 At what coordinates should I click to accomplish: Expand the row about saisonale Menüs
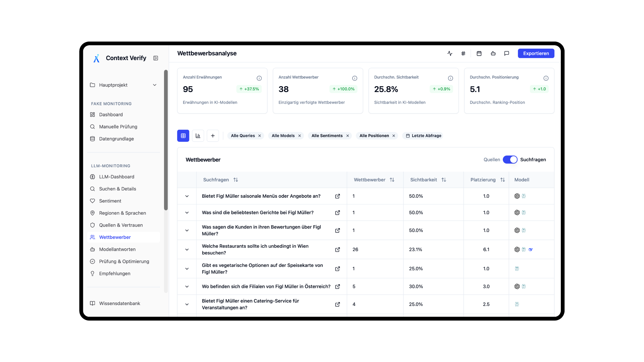[x=187, y=196]
